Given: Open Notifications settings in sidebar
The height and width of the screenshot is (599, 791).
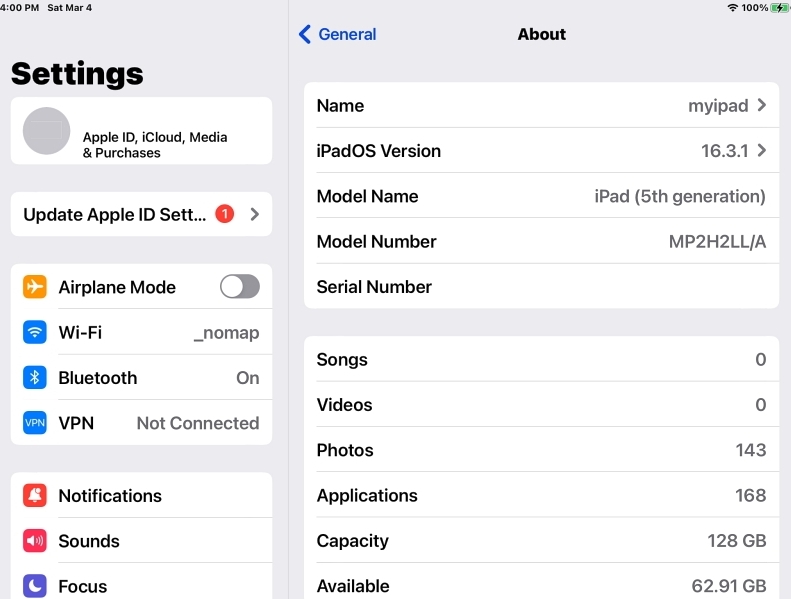Looking at the screenshot, I should point(141,496).
